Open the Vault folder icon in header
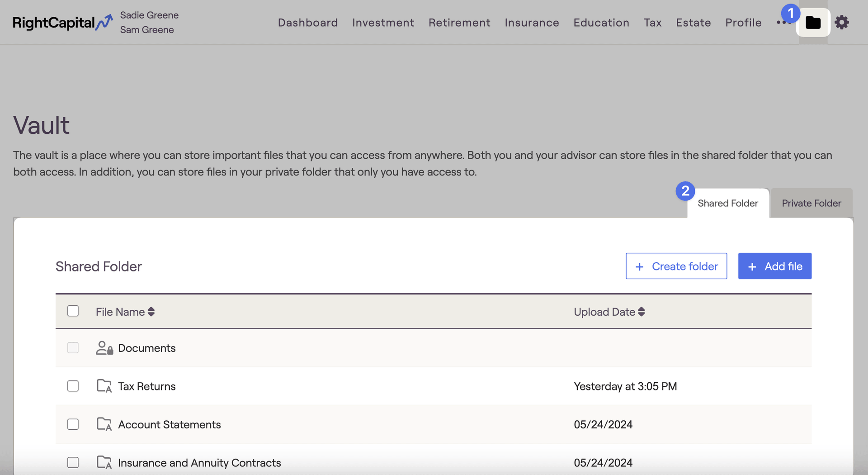This screenshot has width=868, height=475. click(x=813, y=23)
